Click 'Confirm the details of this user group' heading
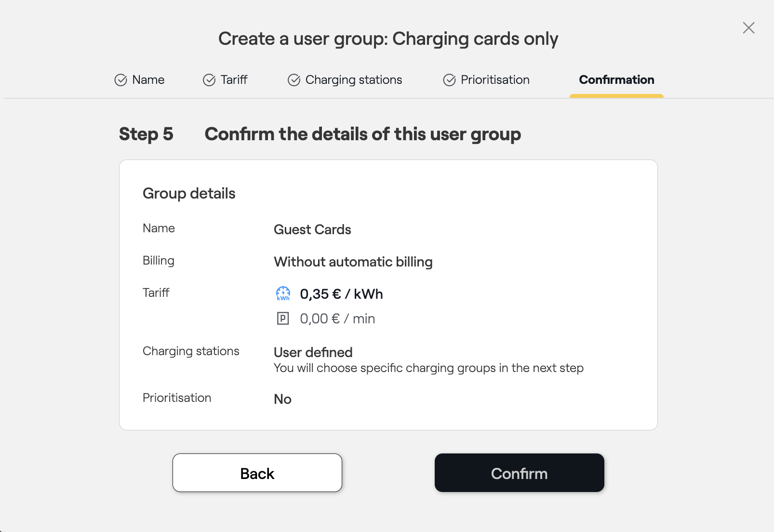This screenshot has height=532, width=774. (363, 134)
